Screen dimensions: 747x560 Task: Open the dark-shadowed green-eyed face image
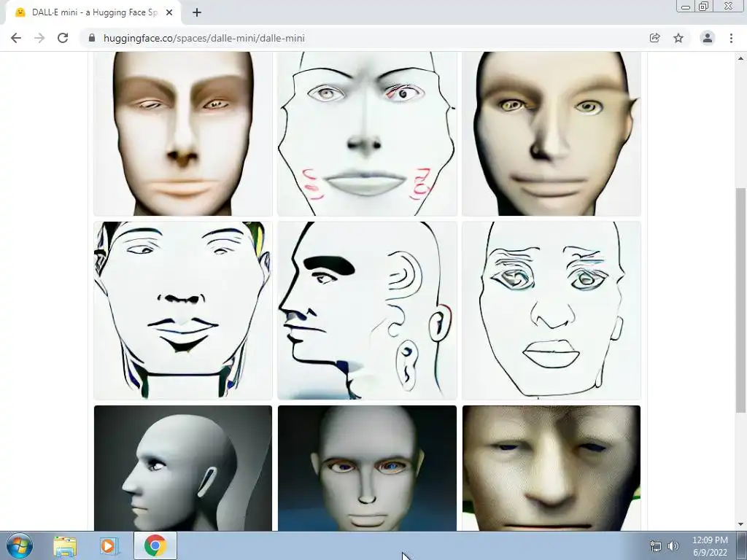[x=551, y=134]
